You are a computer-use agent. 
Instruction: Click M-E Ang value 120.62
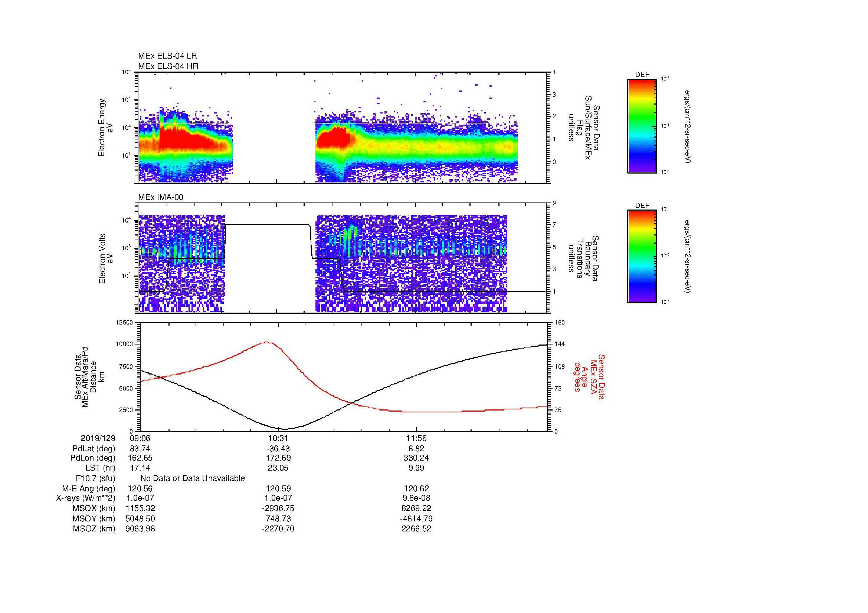click(x=416, y=488)
